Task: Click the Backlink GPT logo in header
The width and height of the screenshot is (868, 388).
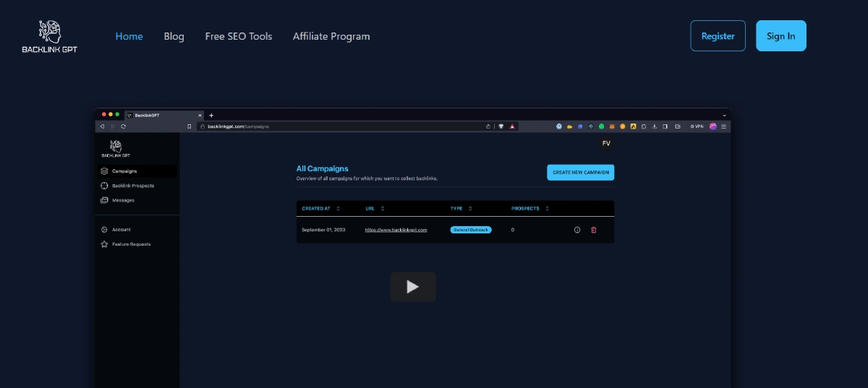Action: coord(49,36)
